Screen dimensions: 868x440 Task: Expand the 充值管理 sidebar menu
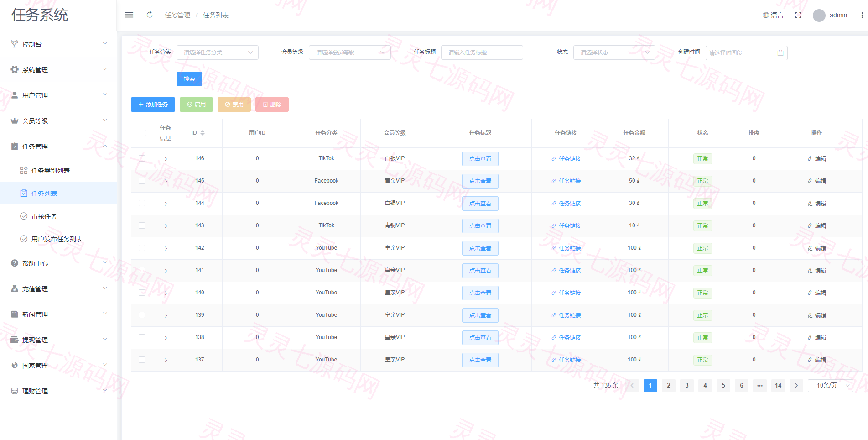pos(58,289)
